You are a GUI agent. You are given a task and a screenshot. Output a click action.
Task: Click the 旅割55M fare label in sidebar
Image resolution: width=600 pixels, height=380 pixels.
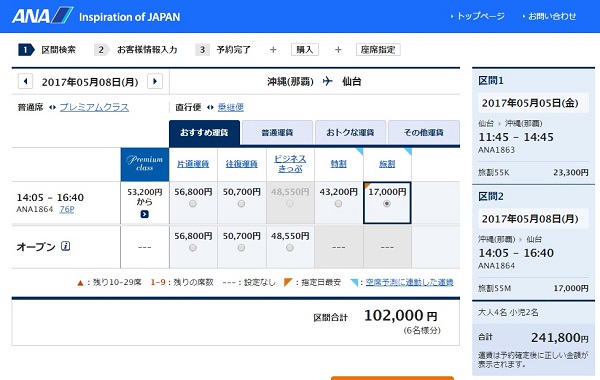tap(495, 288)
